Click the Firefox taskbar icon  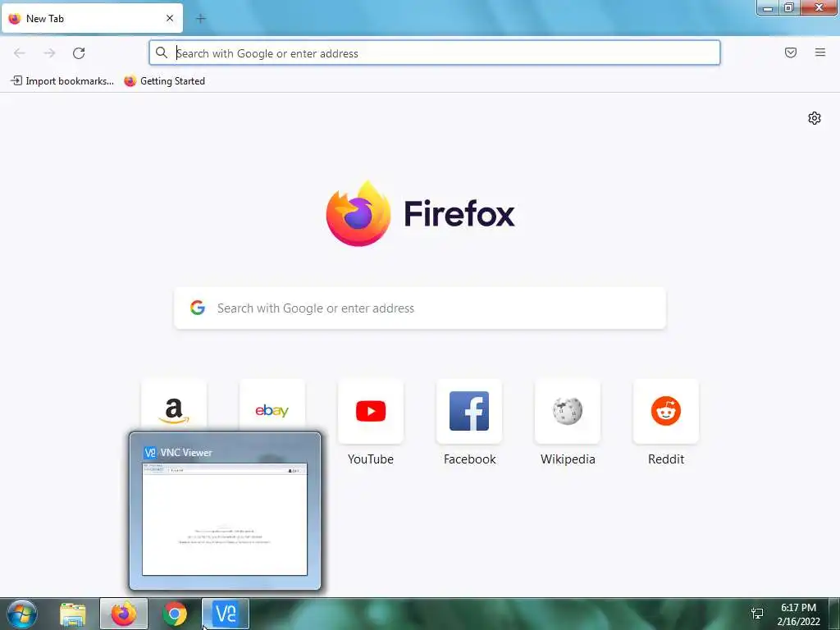click(124, 614)
